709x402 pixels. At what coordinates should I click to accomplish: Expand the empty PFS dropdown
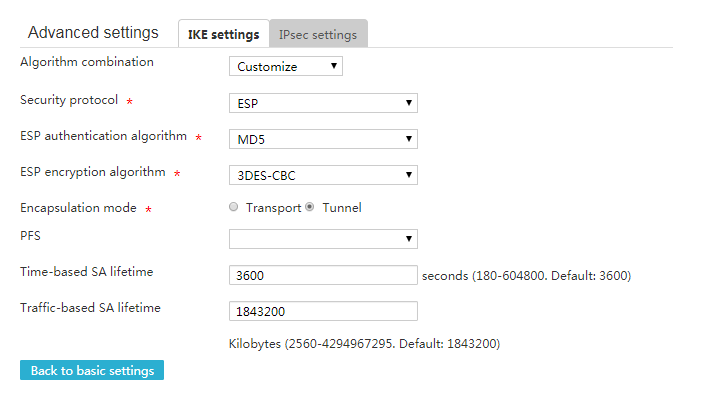(323, 239)
